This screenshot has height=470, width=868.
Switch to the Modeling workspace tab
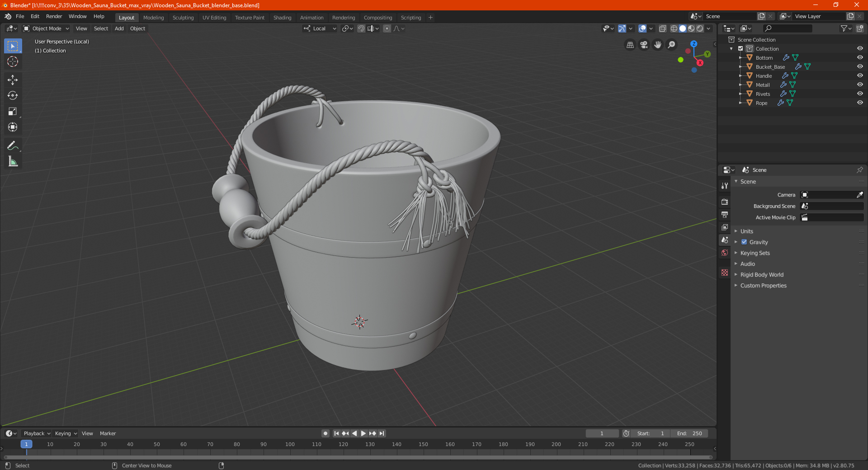coord(153,18)
